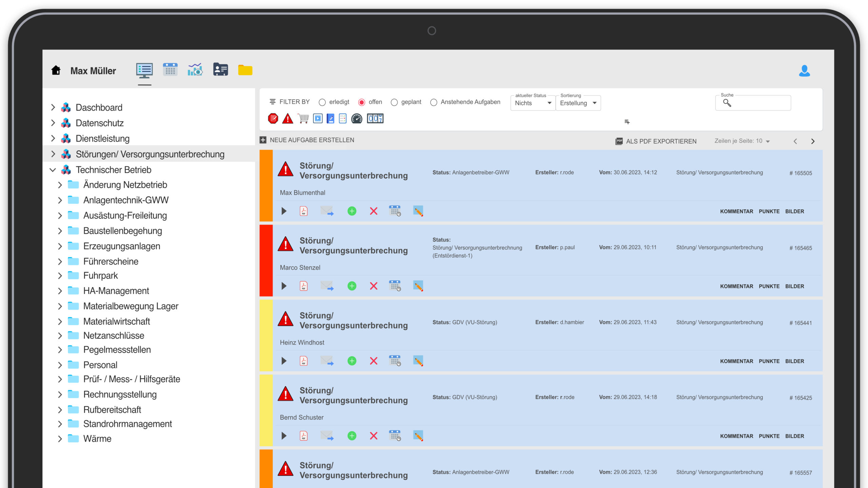Click green plus on Heinz Windhost task

point(352,361)
